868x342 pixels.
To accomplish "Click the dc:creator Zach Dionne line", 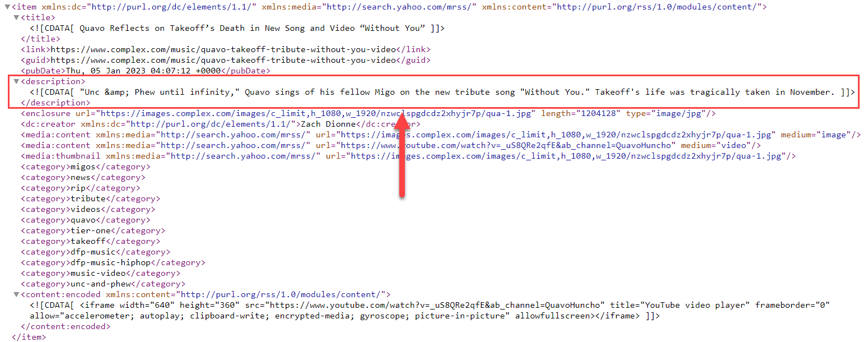I will click(221, 124).
